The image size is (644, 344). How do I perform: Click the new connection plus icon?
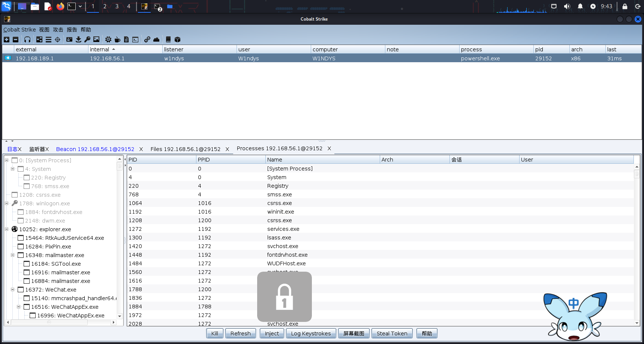(6, 39)
